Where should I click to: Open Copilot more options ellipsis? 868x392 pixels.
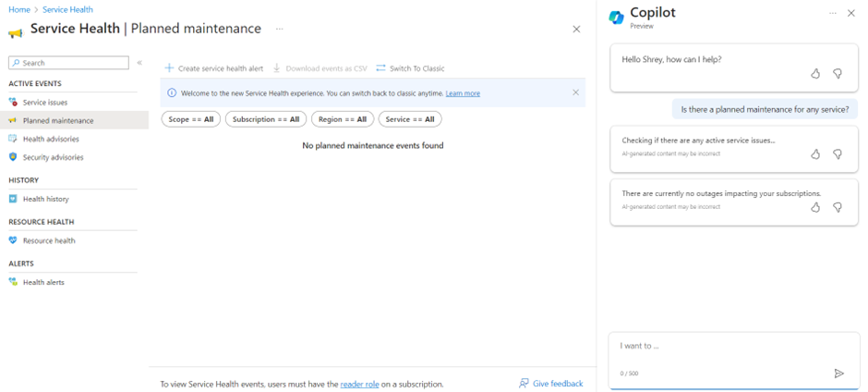tap(833, 13)
